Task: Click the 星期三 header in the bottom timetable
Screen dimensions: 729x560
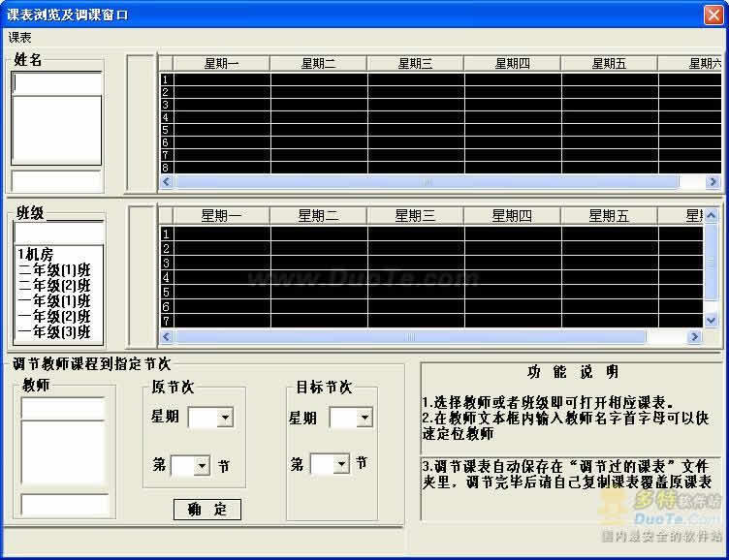Action: click(415, 216)
